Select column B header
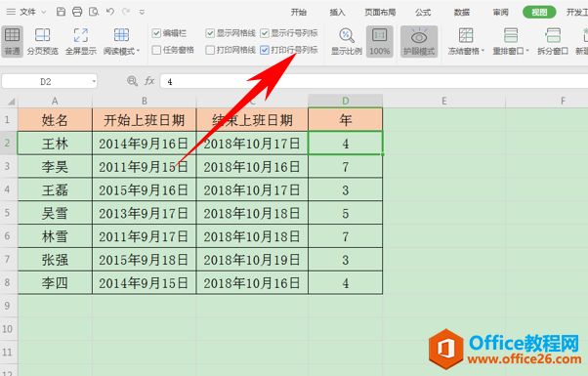 pyautogui.click(x=144, y=101)
